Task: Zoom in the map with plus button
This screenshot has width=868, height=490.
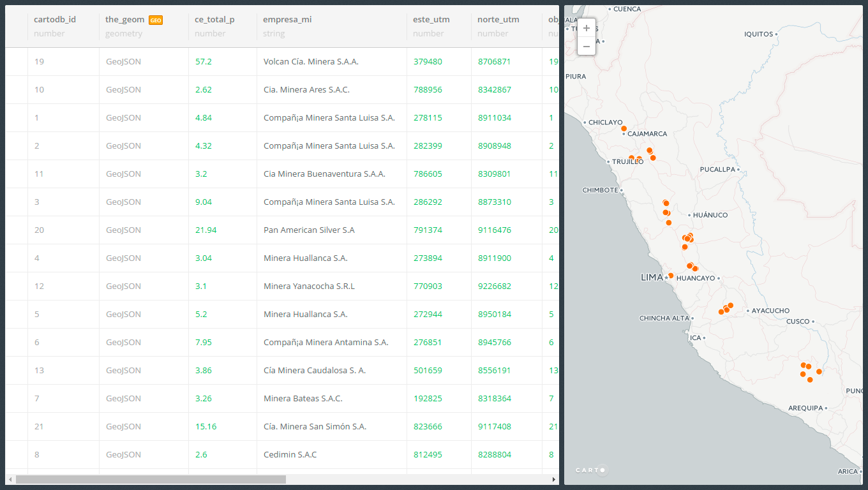Action: tap(587, 28)
